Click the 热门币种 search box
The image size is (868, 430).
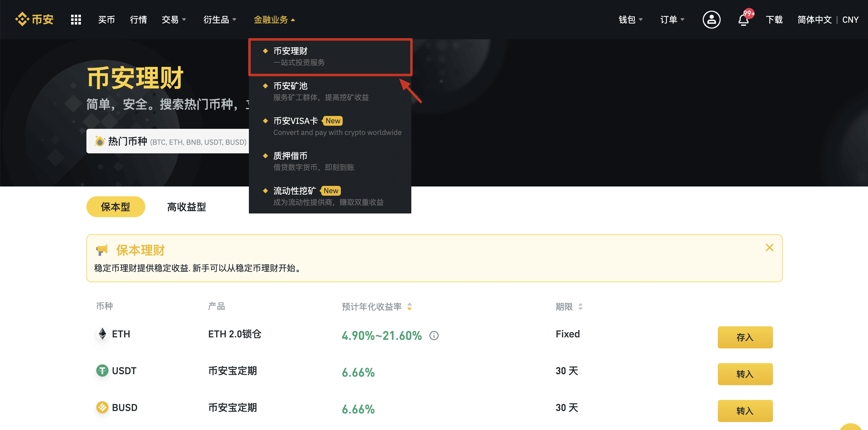[168, 141]
